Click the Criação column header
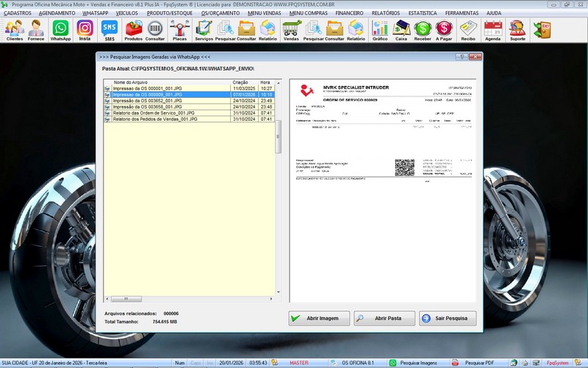 (x=245, y=82)
